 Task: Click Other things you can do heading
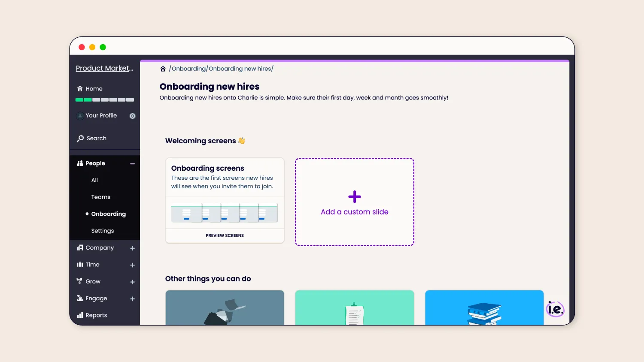coord(208,279)
